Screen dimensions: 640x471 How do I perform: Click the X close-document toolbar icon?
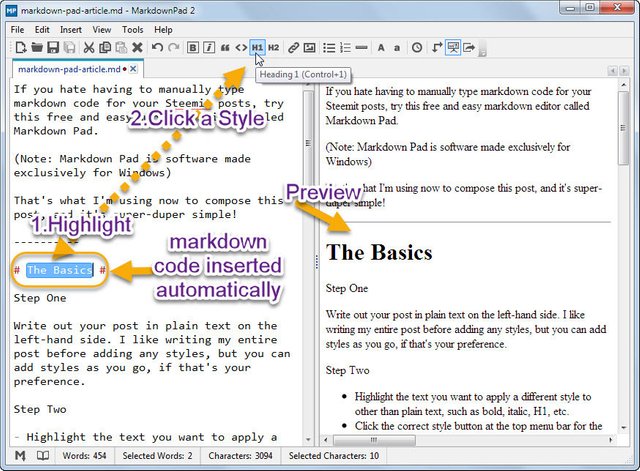pyautogui.click(x=138, y=47)
